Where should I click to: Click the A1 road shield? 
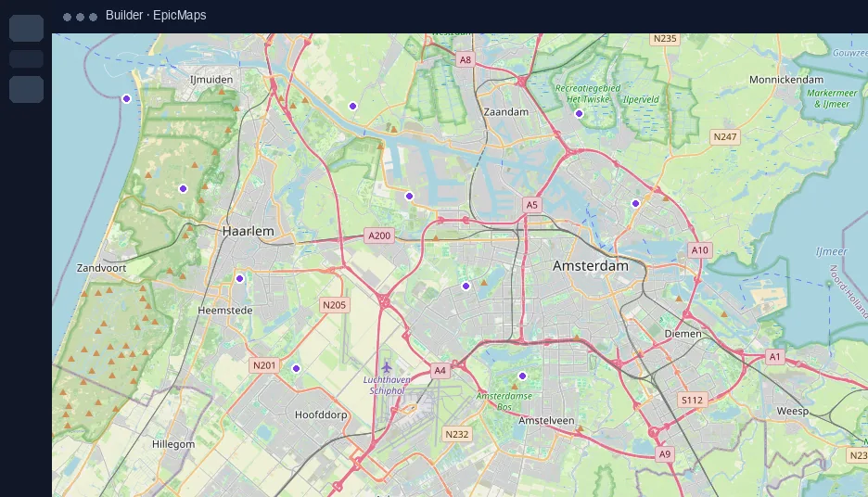774,357
